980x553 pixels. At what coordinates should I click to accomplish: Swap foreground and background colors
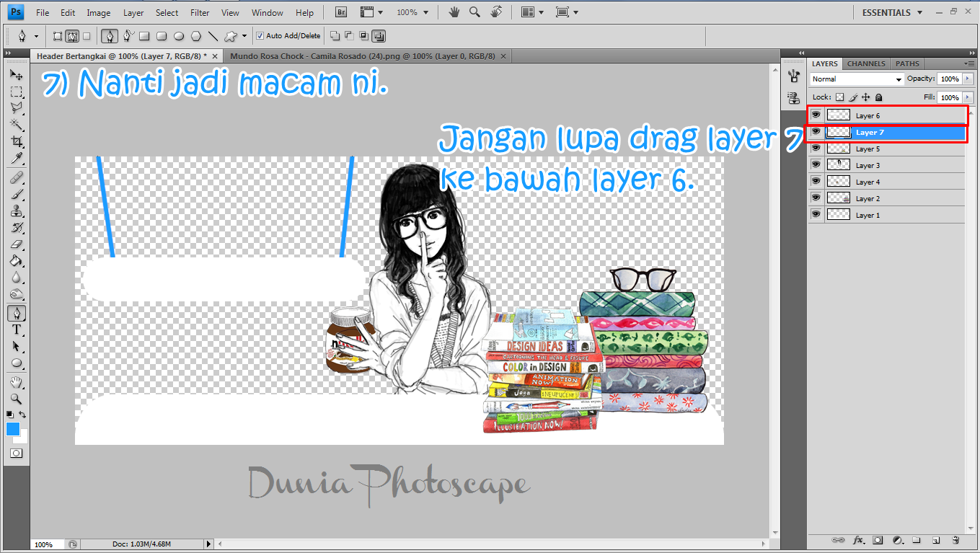tap(23, 415)
